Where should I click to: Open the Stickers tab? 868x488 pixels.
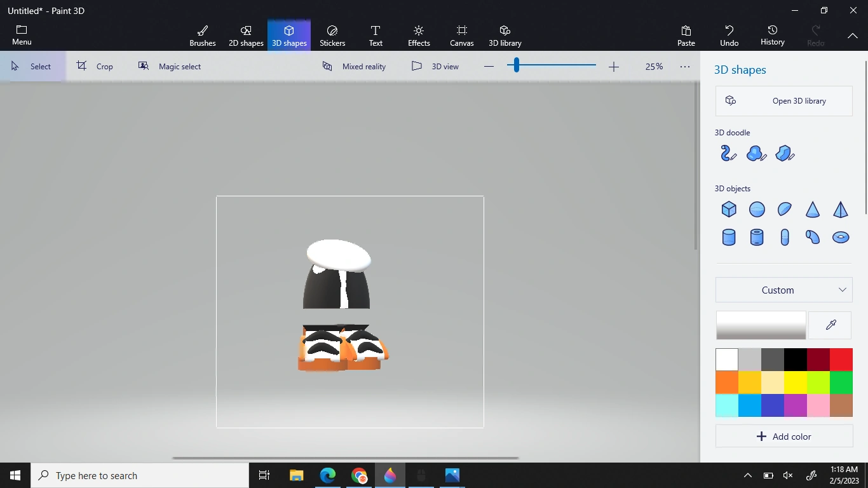332,36
